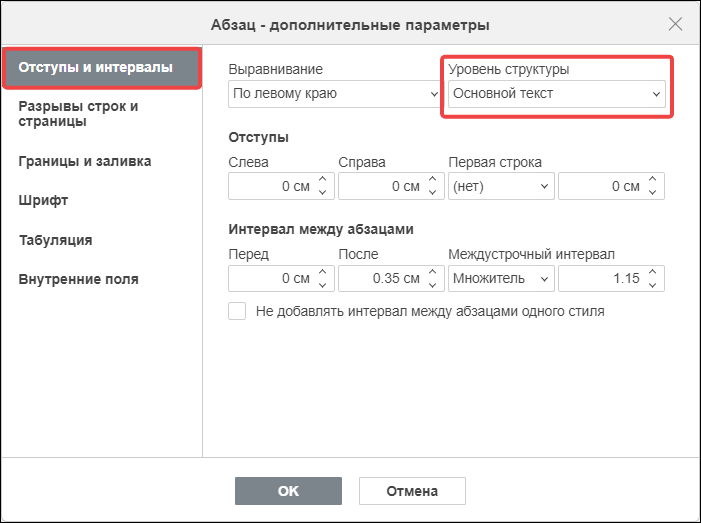
Task: Click the Справа indent input field
Action: pyautogui.click(x=391, y=186)
